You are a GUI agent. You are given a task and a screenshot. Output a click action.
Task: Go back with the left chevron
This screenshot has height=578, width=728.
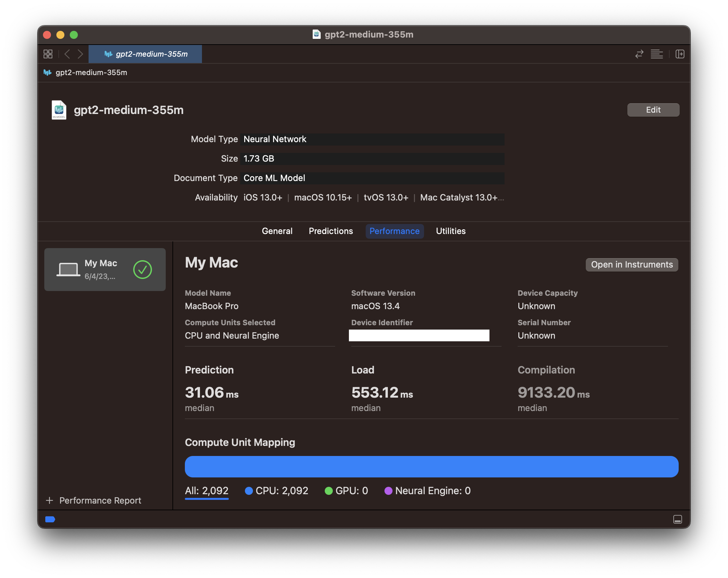(x=67, y=54)
